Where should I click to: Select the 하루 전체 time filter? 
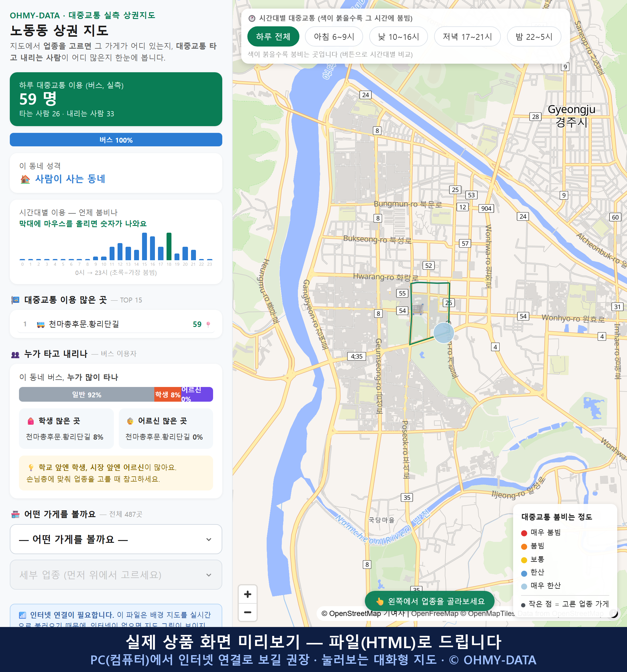pyautogui.click(x=273, y=36)
